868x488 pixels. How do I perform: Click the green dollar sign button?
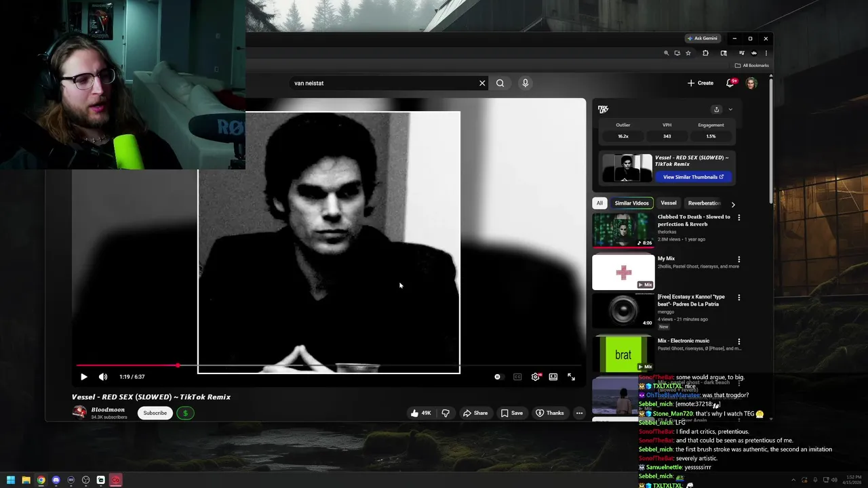185,413
